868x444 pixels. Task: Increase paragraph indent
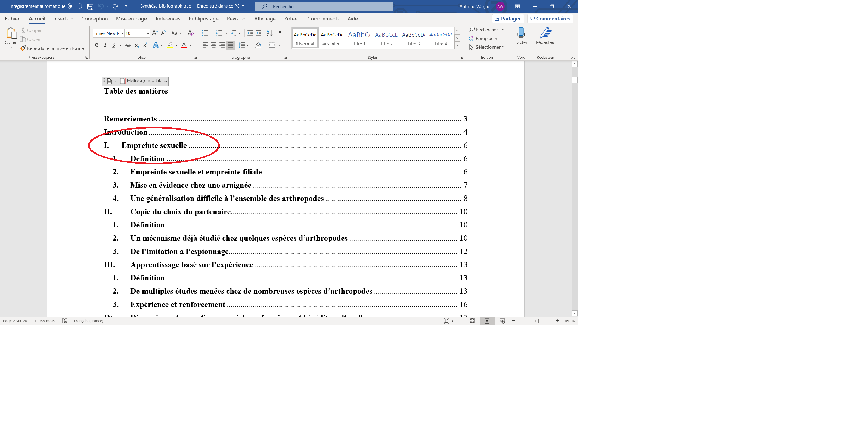[x=259, y=33]
